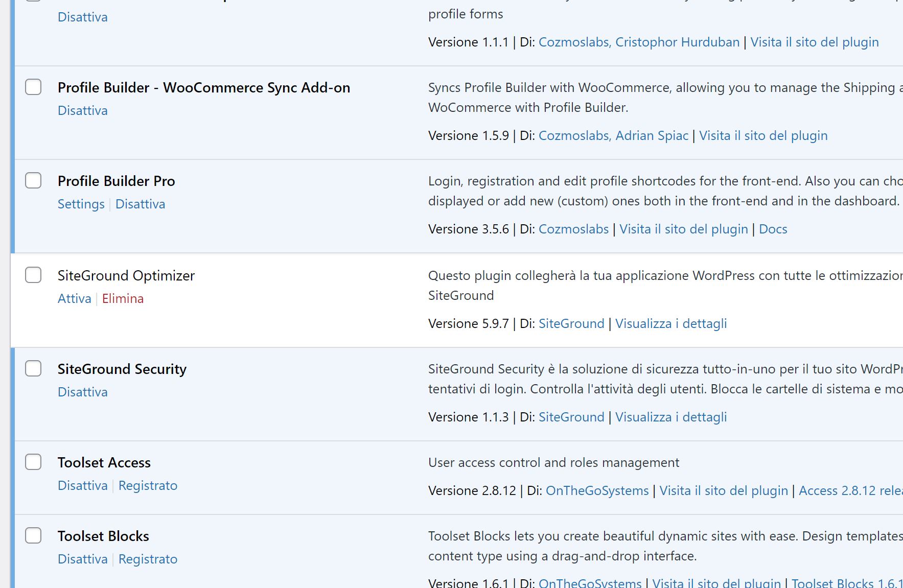Open the Access 2.8.12 release notes link

[851, 490]
